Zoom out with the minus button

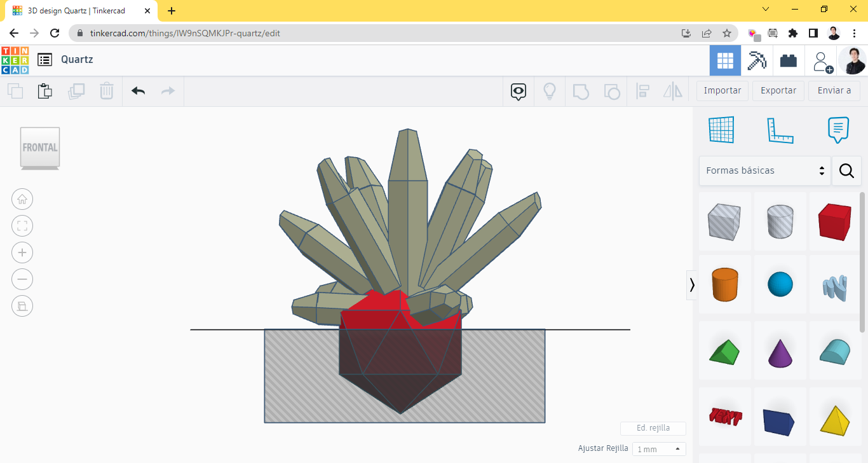click(x=22, y=279)
